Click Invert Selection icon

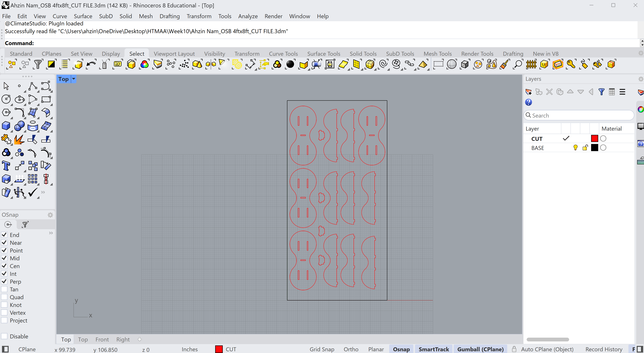coord(51,64)
